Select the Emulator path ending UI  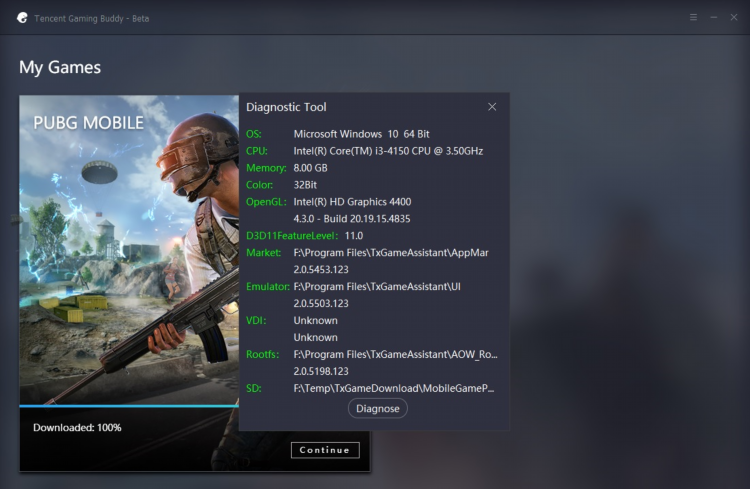coord(377,287)
